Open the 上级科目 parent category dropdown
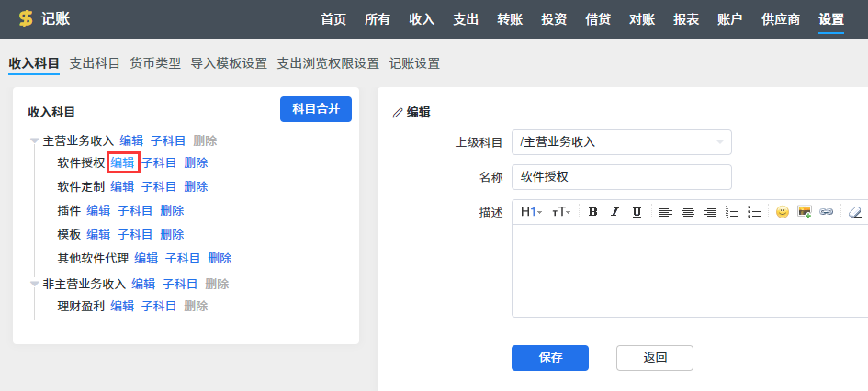The width and height of the screenshot is (868, 391). tap(621, 142)
